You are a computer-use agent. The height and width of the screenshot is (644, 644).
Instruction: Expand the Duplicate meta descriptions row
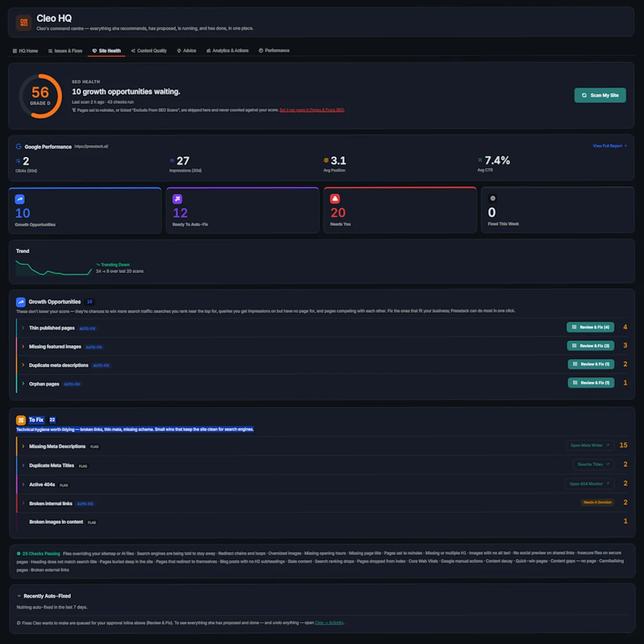point(23,365)
